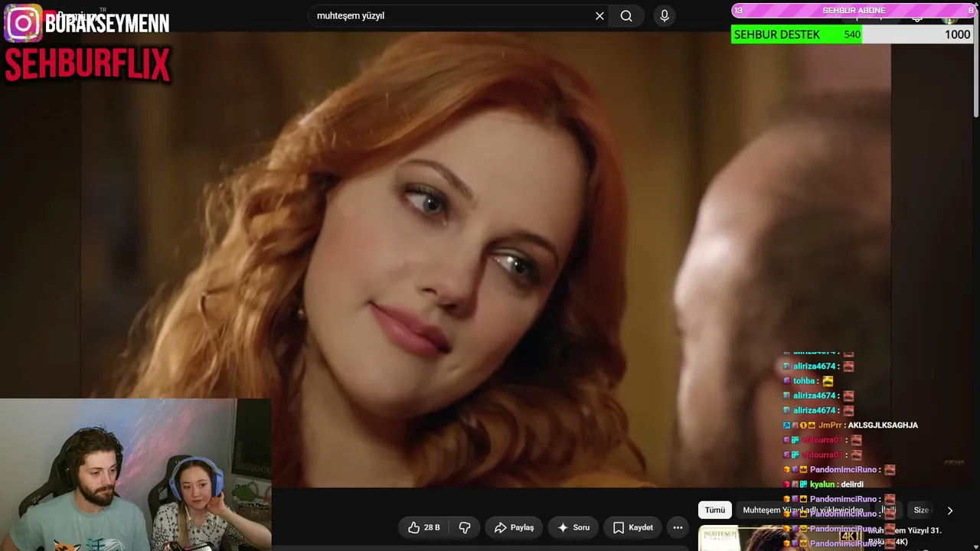Click the magnifier search button

(x=626, y=16)
